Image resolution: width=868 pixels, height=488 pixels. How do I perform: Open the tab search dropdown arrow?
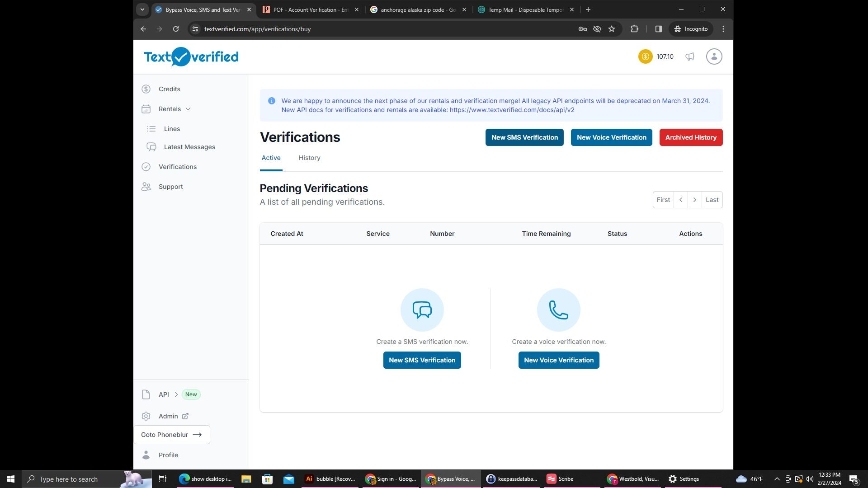[142, 9]
